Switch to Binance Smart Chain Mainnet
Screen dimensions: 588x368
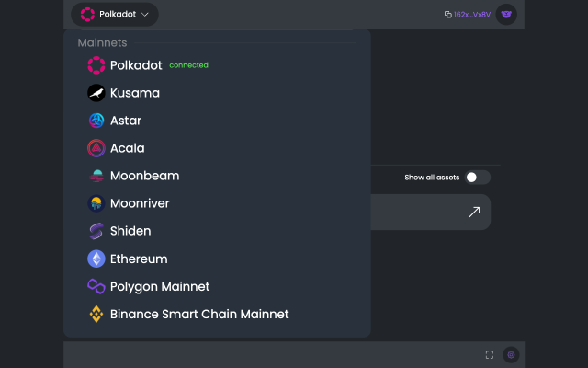(199, 314)
